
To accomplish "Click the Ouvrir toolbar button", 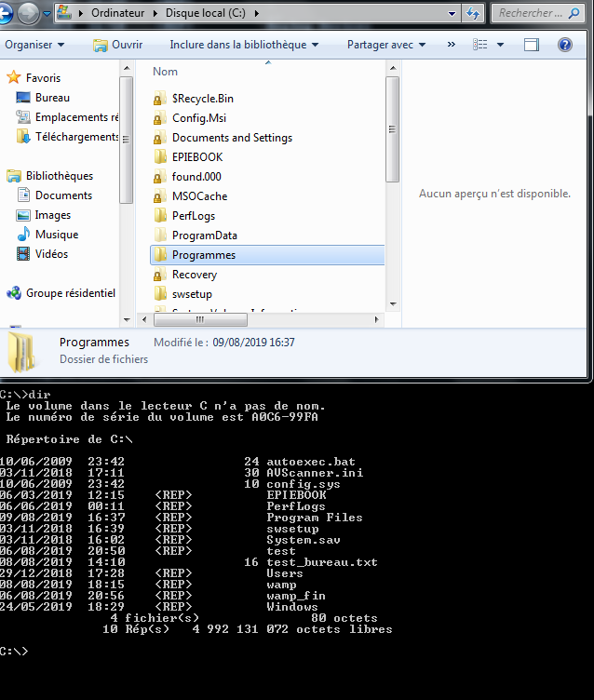I will [x=118, y=45].
